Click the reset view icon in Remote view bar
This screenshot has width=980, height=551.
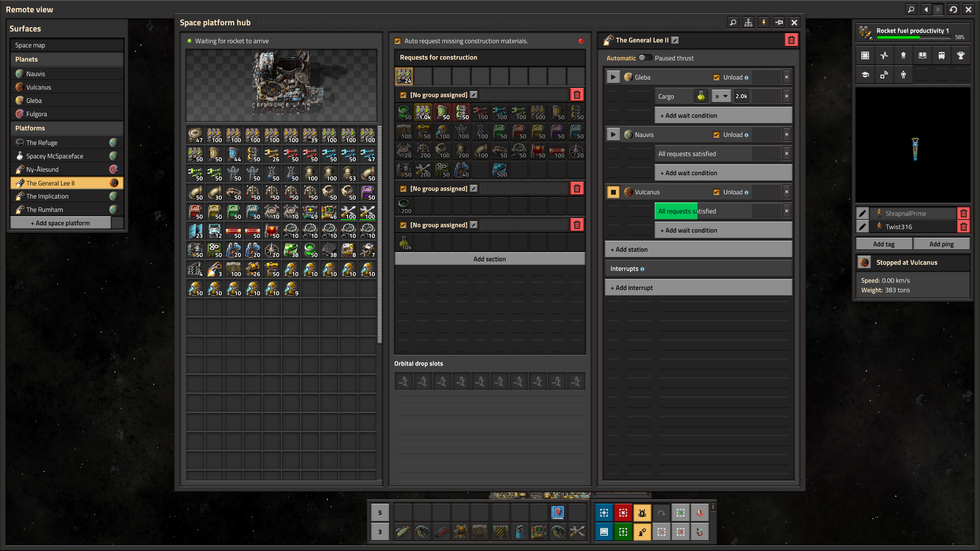(953, 9)
